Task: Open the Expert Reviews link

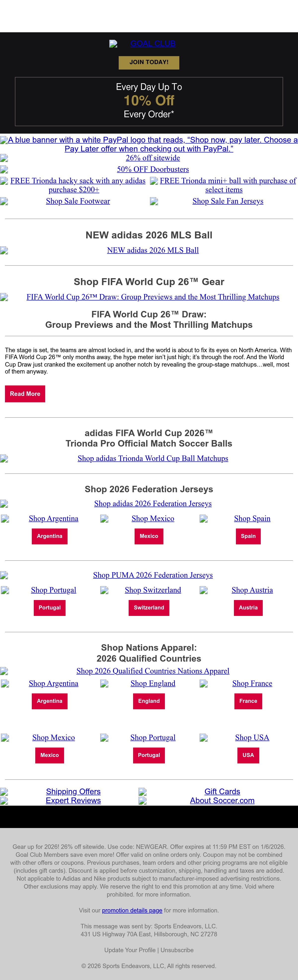Action: 73,800
